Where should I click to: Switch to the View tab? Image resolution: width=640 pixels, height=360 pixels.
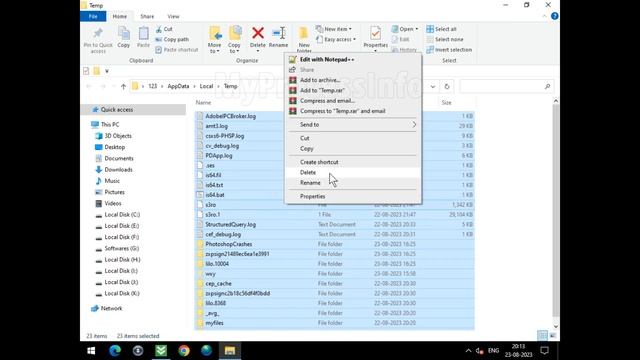173,17
